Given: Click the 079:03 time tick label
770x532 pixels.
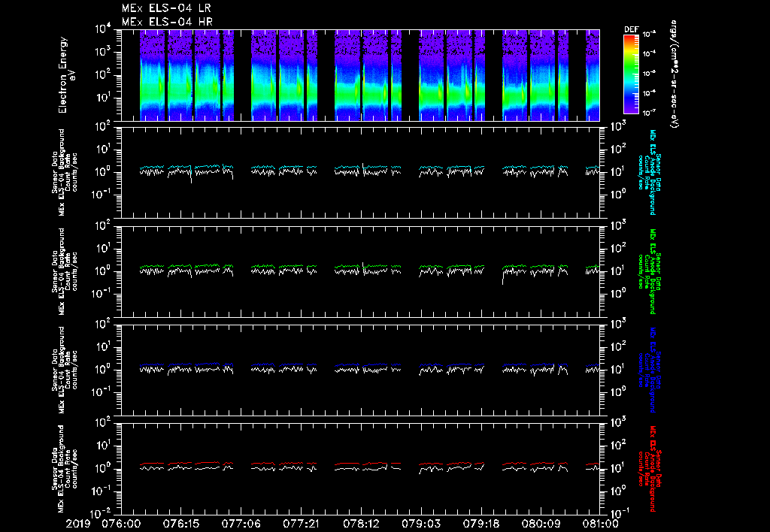Looking at the screenshot, I should point(421,524).
